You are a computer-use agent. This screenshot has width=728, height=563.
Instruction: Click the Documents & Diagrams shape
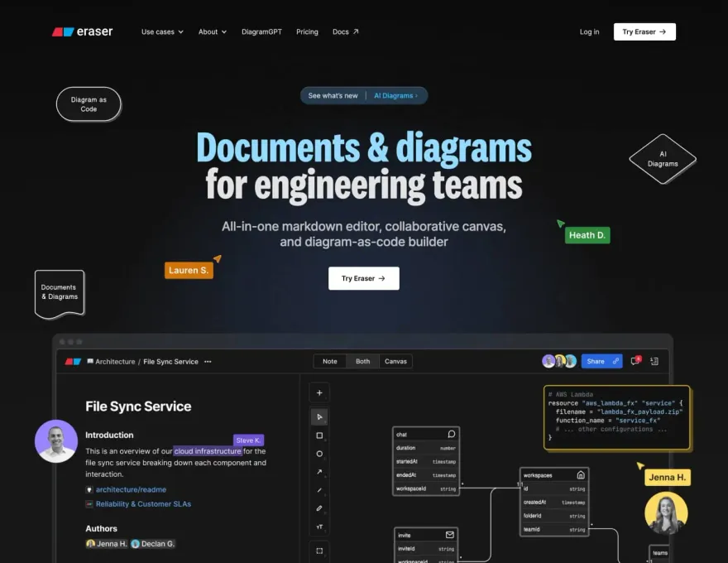click(x=60, y=294)
